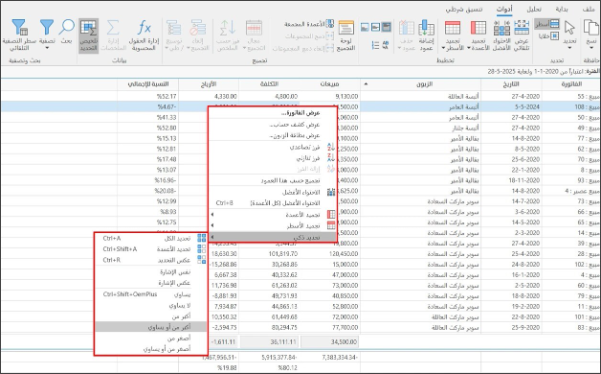Toggle أسطر (rows) selection mode
The width and height of the screenshot is (601, 374).
[547, 24]
